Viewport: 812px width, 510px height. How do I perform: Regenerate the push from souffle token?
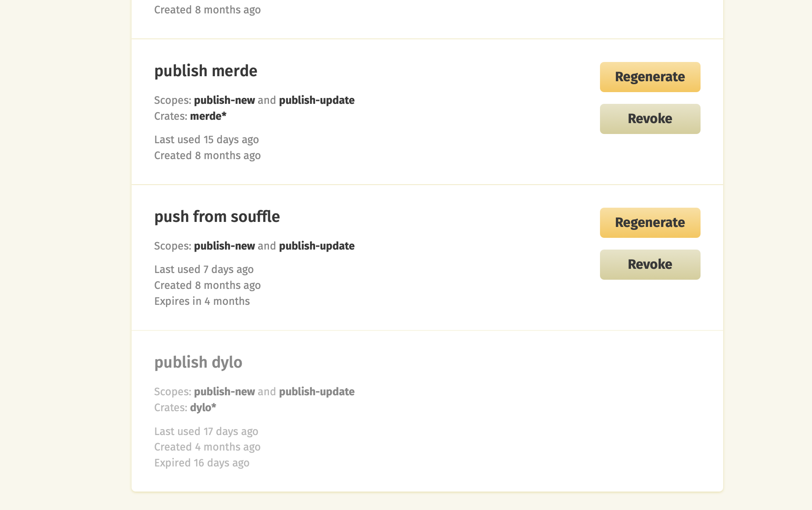[x=650, y=223]
